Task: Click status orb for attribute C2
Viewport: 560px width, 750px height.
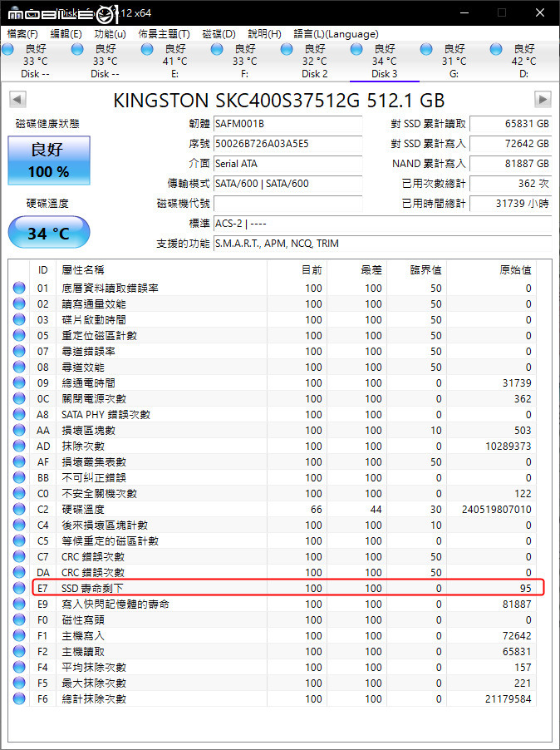Action: pos(19,509)
